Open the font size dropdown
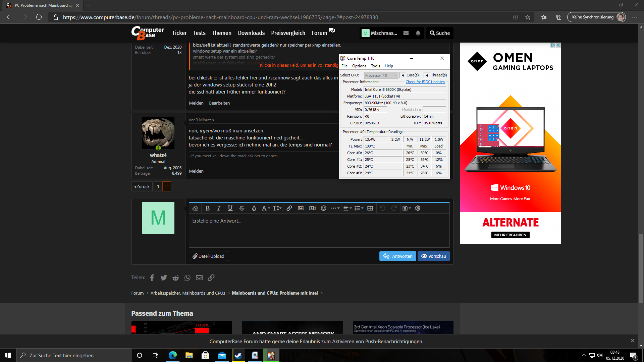 (x=277, y=208)
